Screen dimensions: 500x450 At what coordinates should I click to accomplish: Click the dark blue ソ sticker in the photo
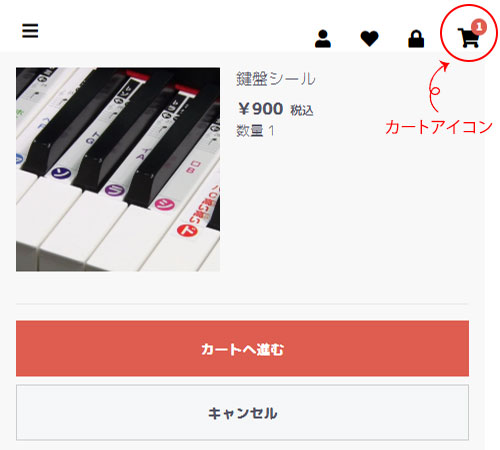tap(61, 173)
